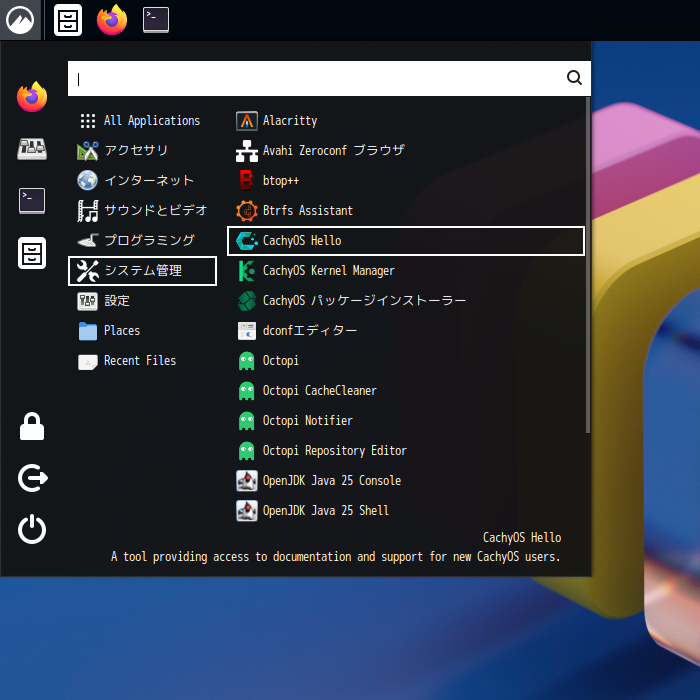This screenshot has width=700, height=700.
Task: Launch Octopi CacheCleaner
Action: point(406,391)
